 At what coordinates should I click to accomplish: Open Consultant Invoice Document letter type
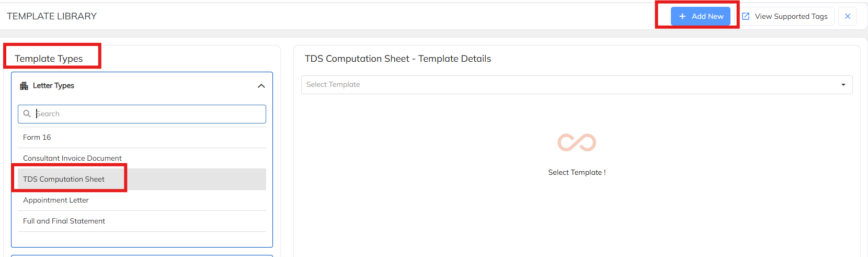coord(72,158)
